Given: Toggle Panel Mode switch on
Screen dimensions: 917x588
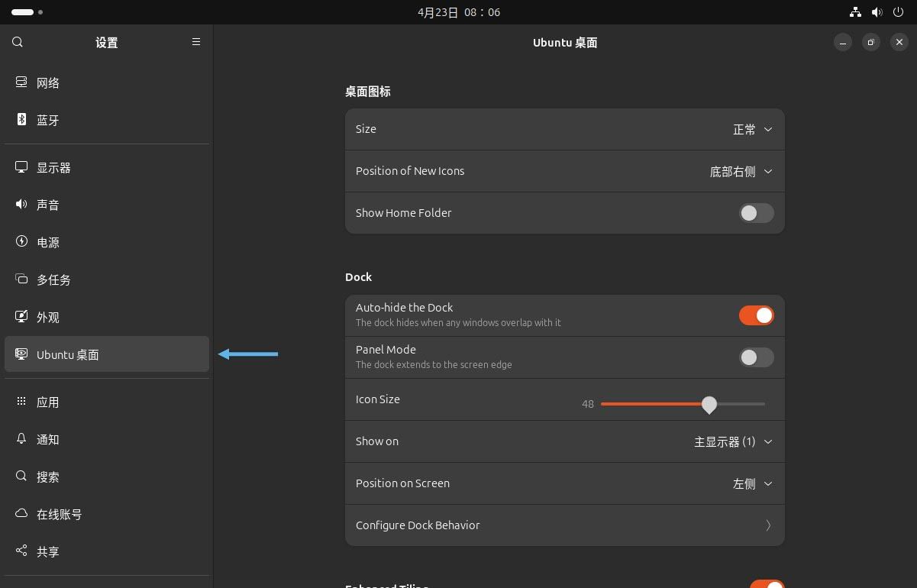Looking at the screenshot, I should tap(756, 357).
